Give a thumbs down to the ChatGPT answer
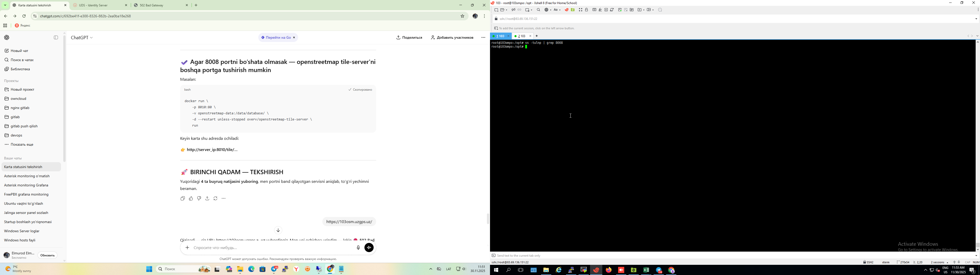 click(199, 198)
